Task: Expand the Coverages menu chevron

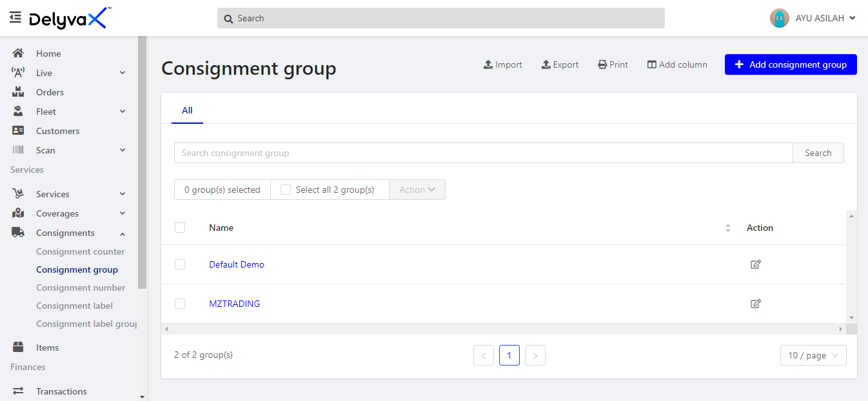Action: (x=123, y=213)
